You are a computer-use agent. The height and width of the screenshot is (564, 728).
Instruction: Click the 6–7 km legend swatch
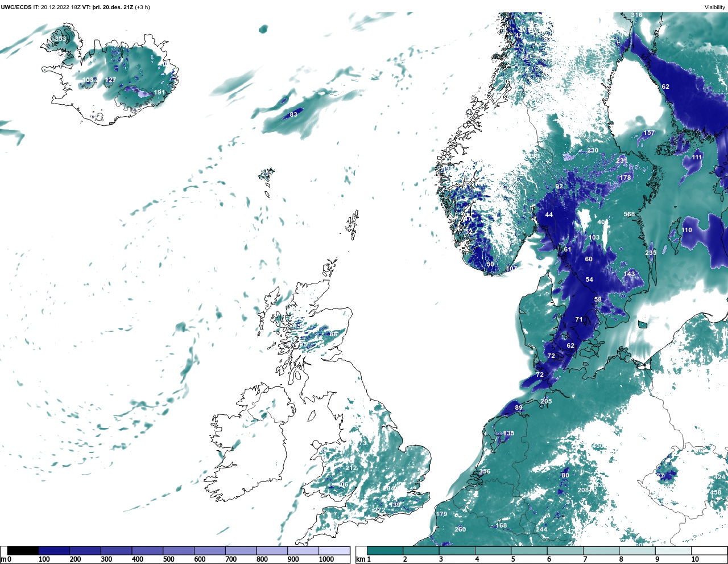coord(565,550)
